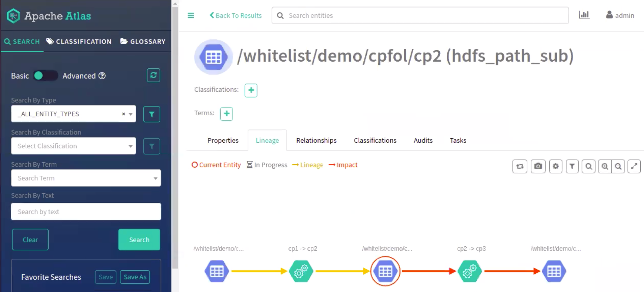The image size is (644, 292).
Task: Toggle sidebar with hamburger menu icon
Action: (191, 15)
